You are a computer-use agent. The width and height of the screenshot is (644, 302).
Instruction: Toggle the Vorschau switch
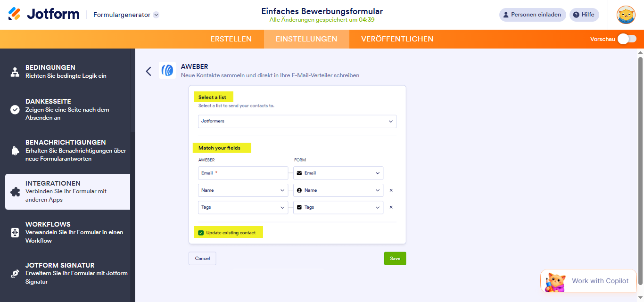627,39
